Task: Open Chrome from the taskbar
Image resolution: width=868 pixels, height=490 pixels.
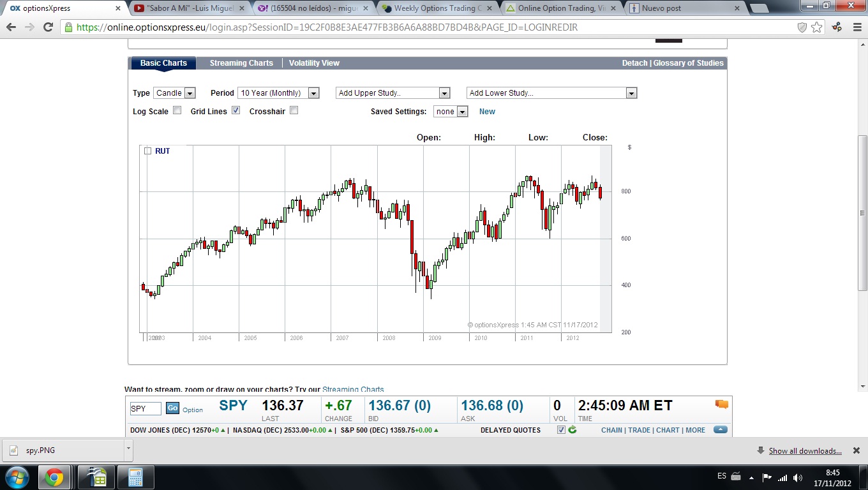Action: [x=54, y=477]
